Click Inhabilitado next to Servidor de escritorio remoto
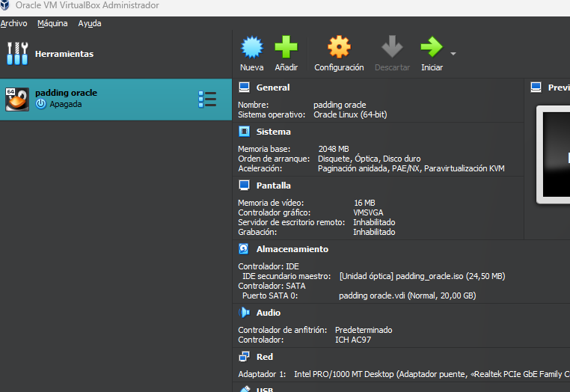This screenshot has height=392, width=570. [374, 222]
